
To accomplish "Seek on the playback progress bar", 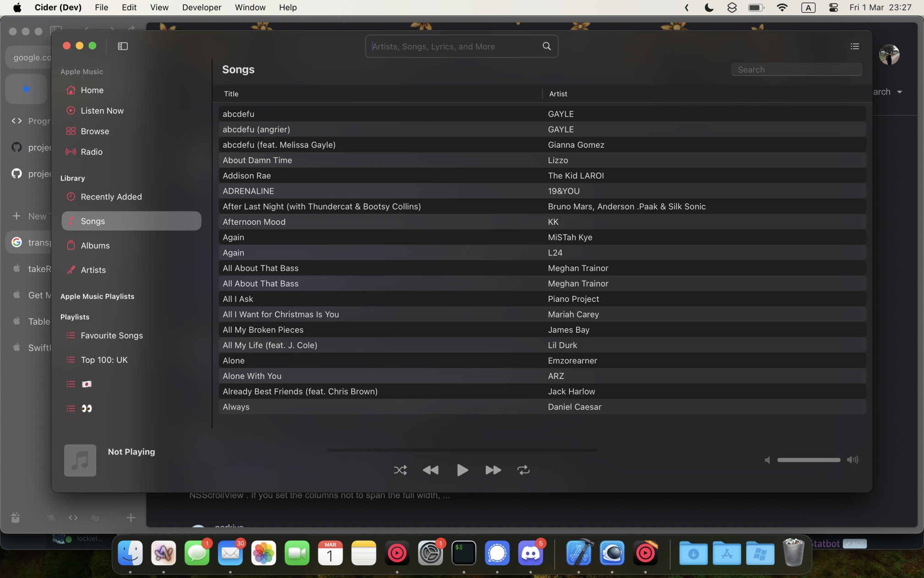I will [462, 450].
